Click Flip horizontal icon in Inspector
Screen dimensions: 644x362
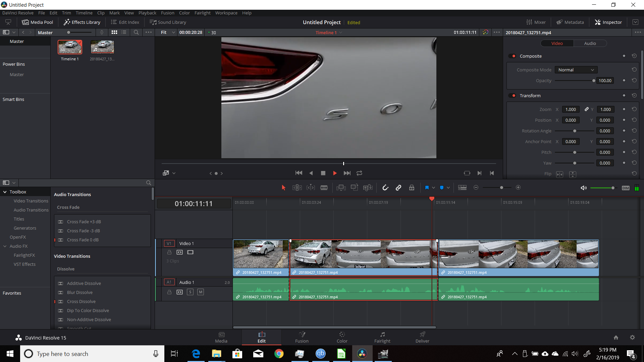pyautogui.click(x=559, y=174)
